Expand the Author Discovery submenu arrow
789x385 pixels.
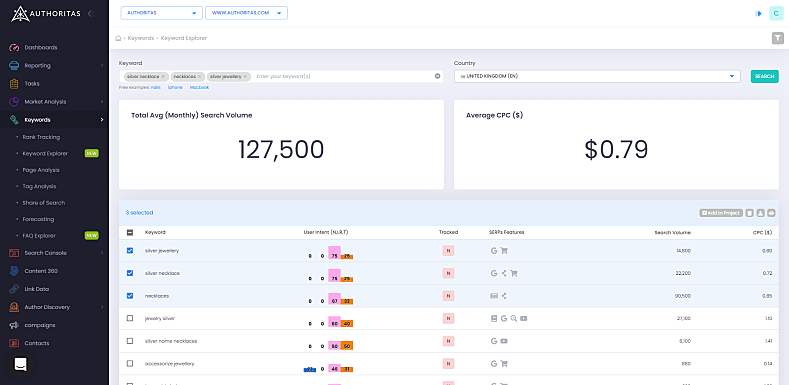click(x=102, y=307)
